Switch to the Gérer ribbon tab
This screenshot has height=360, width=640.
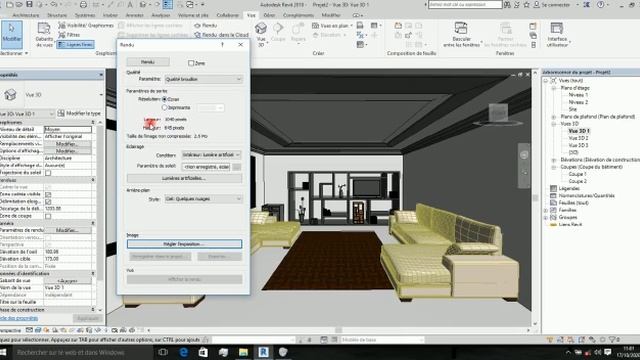269,15
